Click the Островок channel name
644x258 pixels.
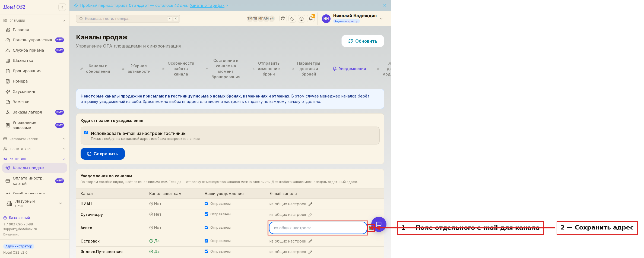click(x=90, y=241)
